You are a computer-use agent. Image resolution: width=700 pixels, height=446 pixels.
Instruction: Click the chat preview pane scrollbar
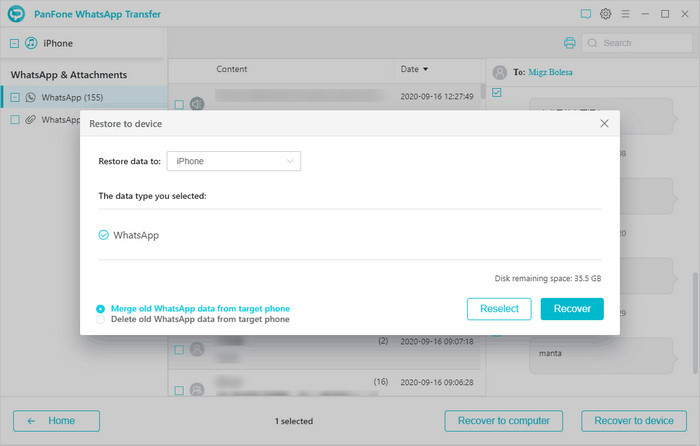pyautogui.click(x=695, y=323)
